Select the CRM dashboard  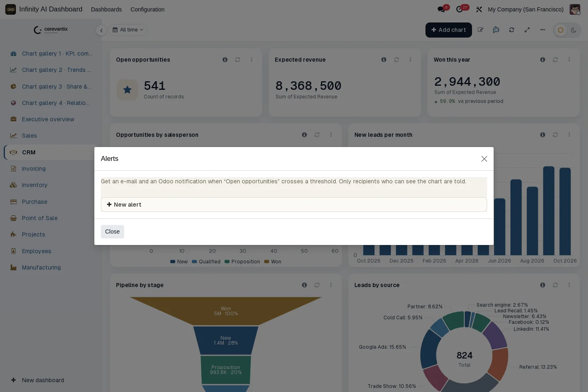coord(51,152)
